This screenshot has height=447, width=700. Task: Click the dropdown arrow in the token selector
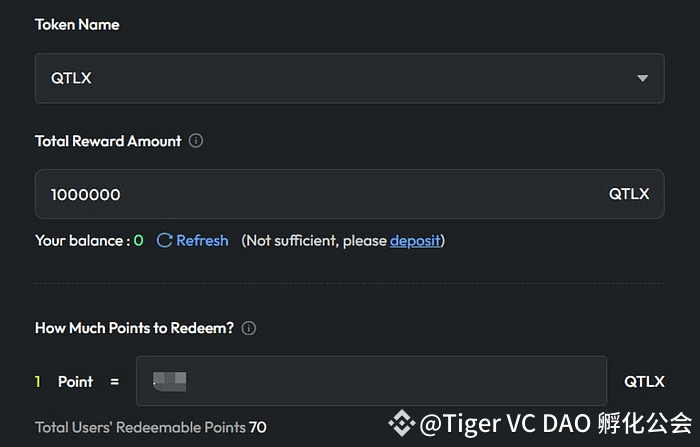[642, 78]
